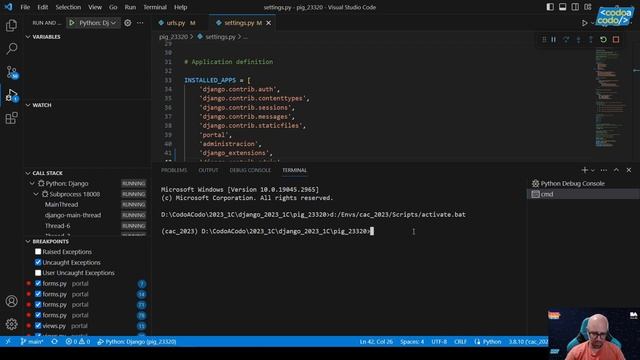
Task: Open the View menu
Action: [95, 7]
